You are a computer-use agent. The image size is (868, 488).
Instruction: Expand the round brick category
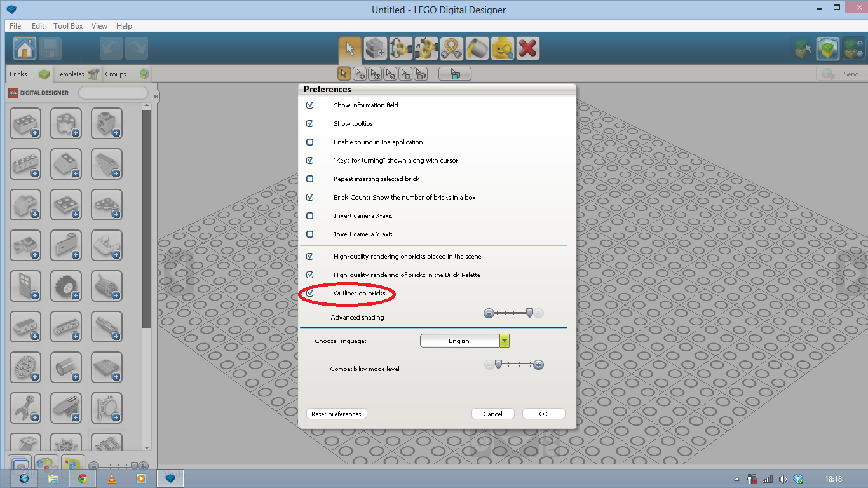[66, 123]
